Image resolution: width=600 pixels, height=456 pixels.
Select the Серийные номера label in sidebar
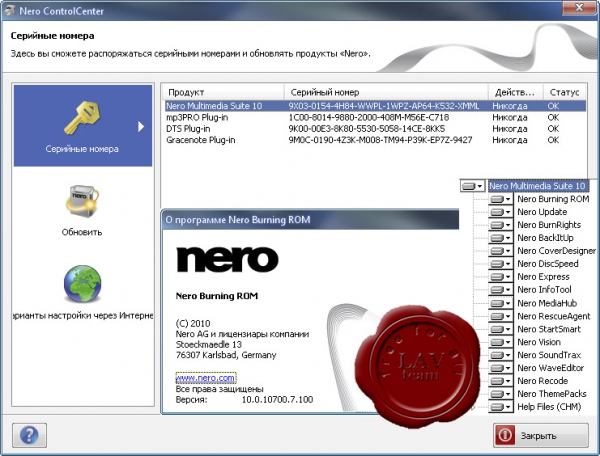(x=82, y=149)
